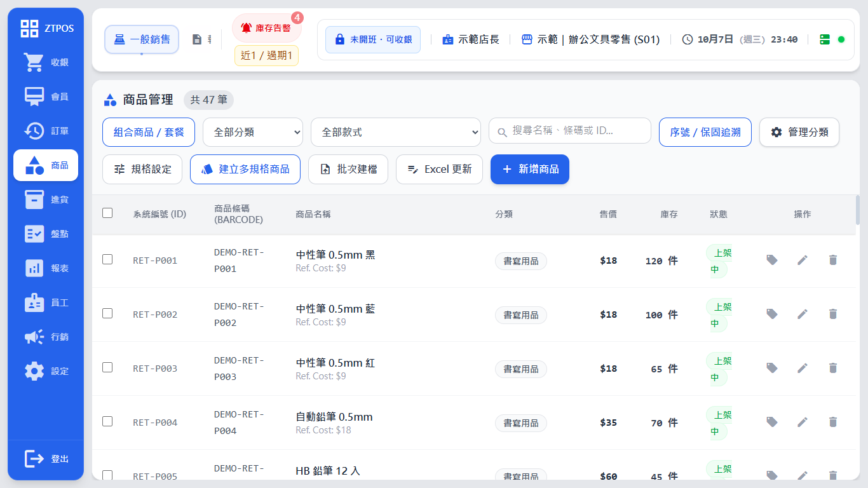Open 規格設定 button
The height and width of the screenshot is (488, 868).
(142, 169)
